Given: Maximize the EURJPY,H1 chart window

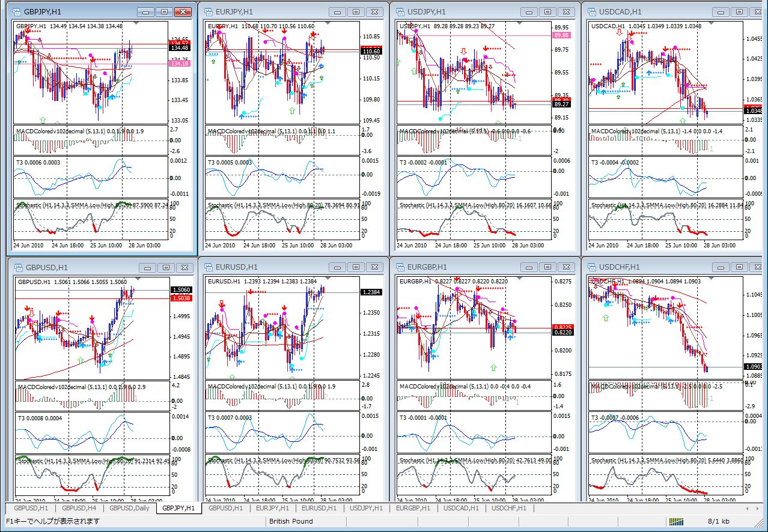Looking at the screenshot, I should coord(356,12).
